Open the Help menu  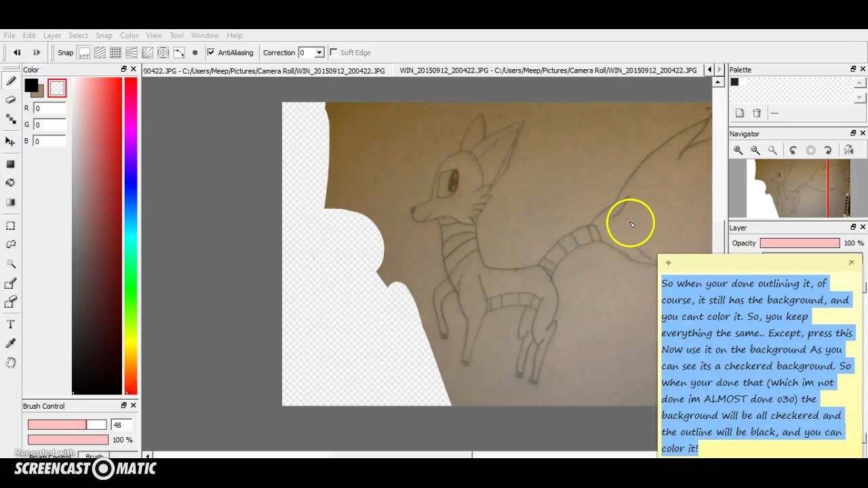[235, 35]
